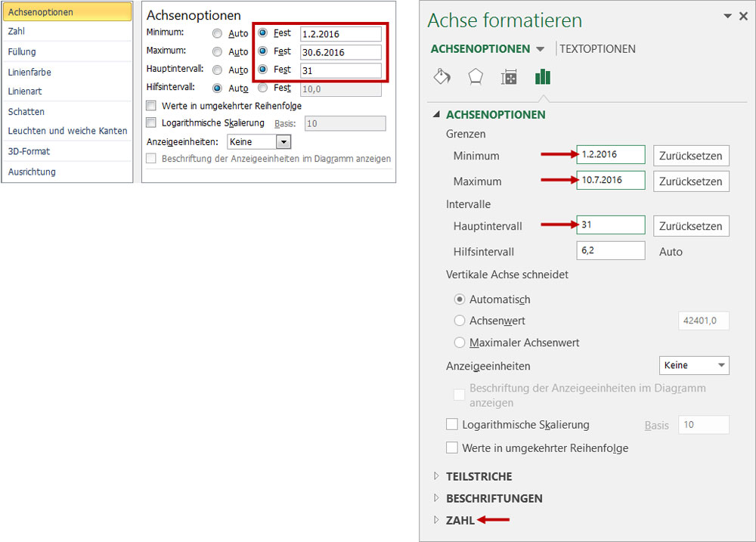Open the Effects pentagon icon
This screenshot has height=542, width=756.
[475, 78]
